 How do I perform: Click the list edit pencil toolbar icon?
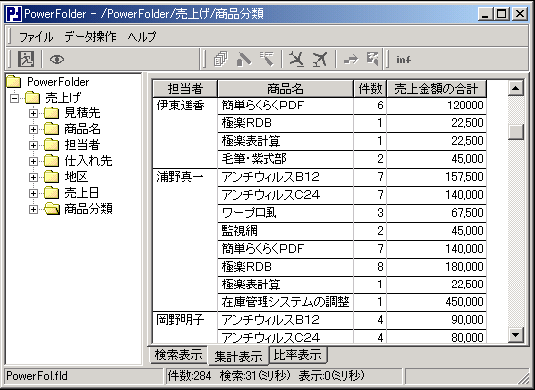pyautogui.click(x=267, y=59)
